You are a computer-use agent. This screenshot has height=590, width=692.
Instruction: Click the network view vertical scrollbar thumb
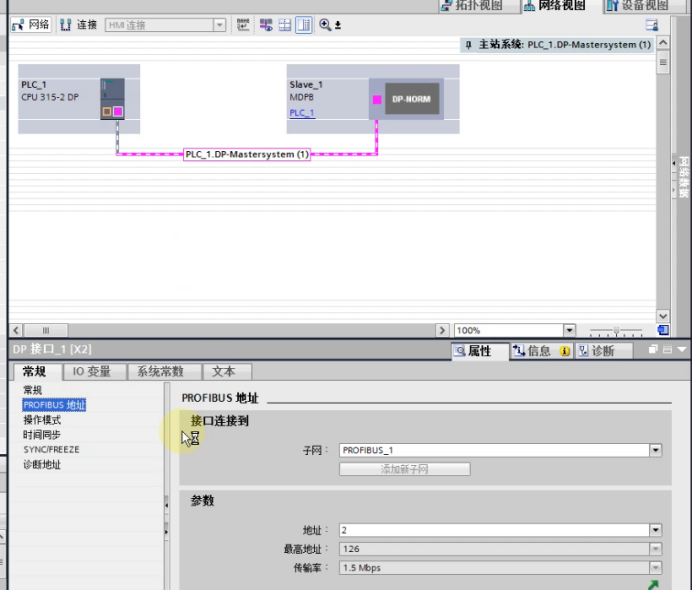(663, 62)
